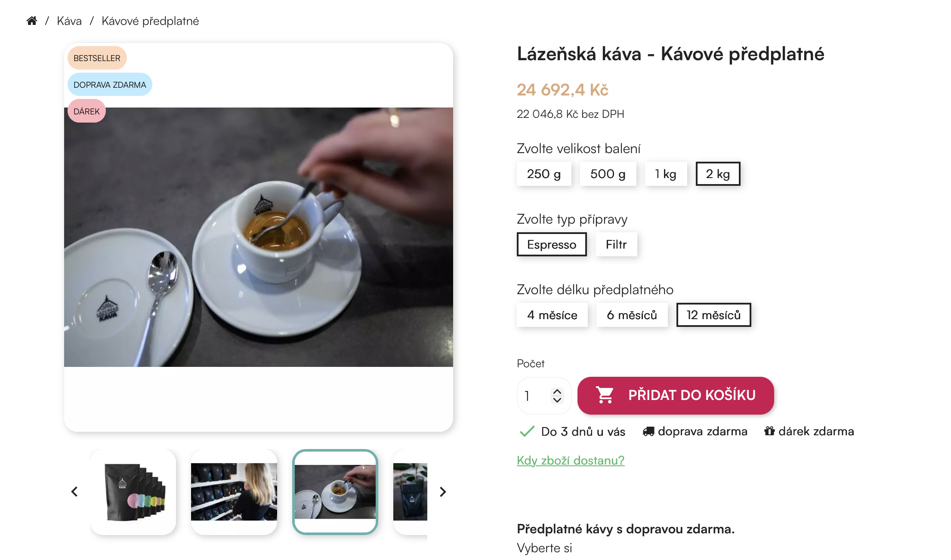Choose the 4 měsíce subscription length
The height and width of the screenshot is (560, 951).
(x=552, y=315)
